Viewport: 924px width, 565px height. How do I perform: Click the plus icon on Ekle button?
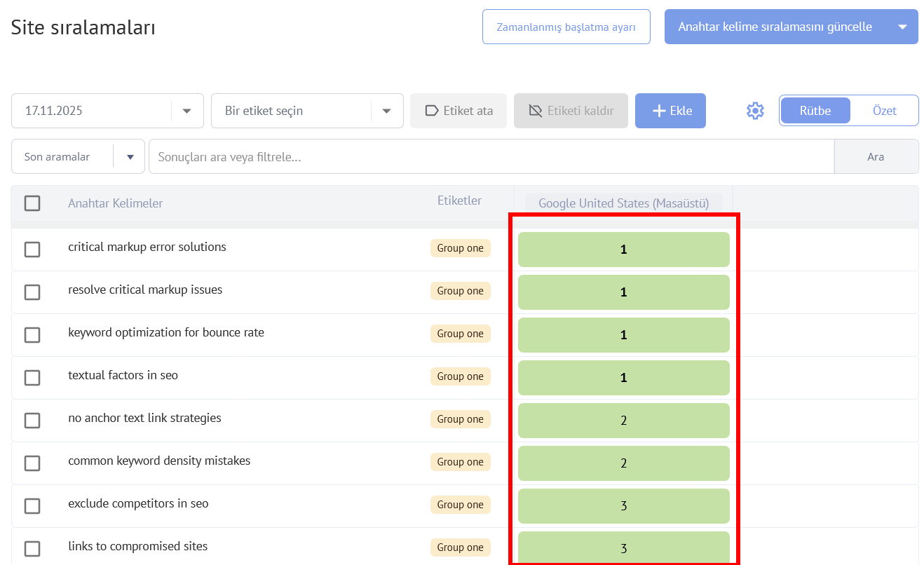(659, 111)
